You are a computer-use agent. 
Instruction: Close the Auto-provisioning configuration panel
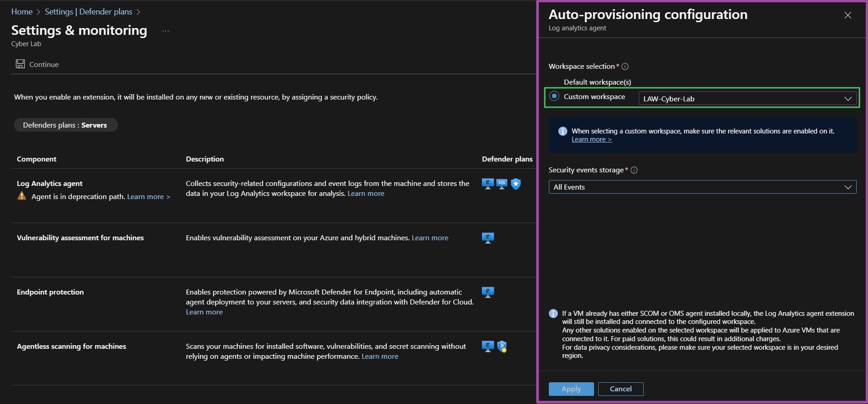click(x=848, y=15)
